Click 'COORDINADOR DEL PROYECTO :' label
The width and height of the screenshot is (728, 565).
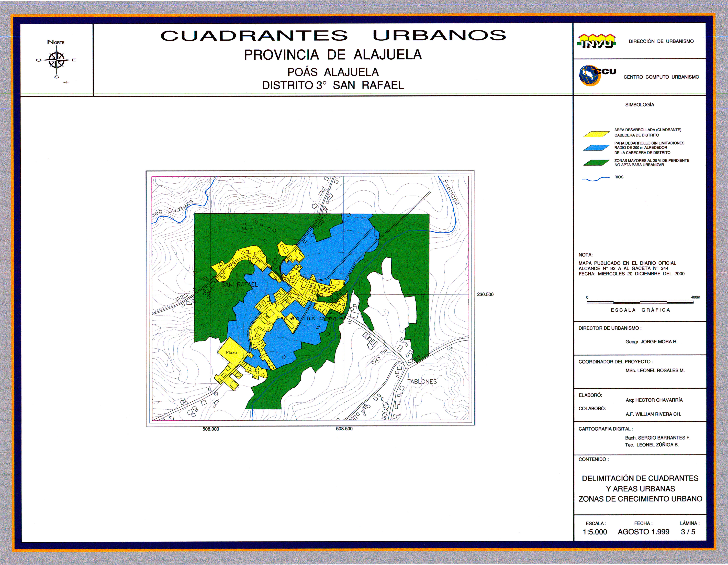(616, 361)
